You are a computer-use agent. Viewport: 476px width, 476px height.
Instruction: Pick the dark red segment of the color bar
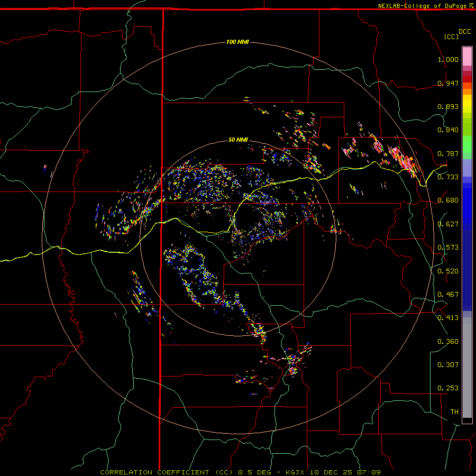(x=467, y=79)
